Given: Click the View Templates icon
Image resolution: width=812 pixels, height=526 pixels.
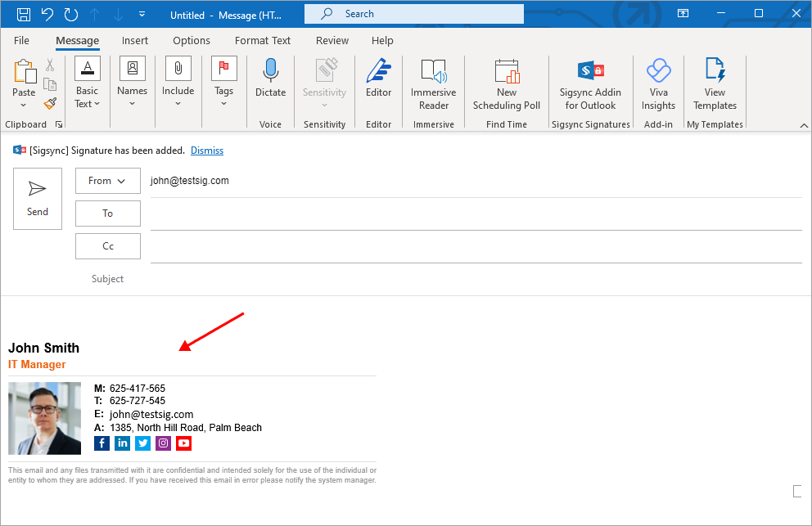Looking at the screenshot, I should [x=715, y=71].
